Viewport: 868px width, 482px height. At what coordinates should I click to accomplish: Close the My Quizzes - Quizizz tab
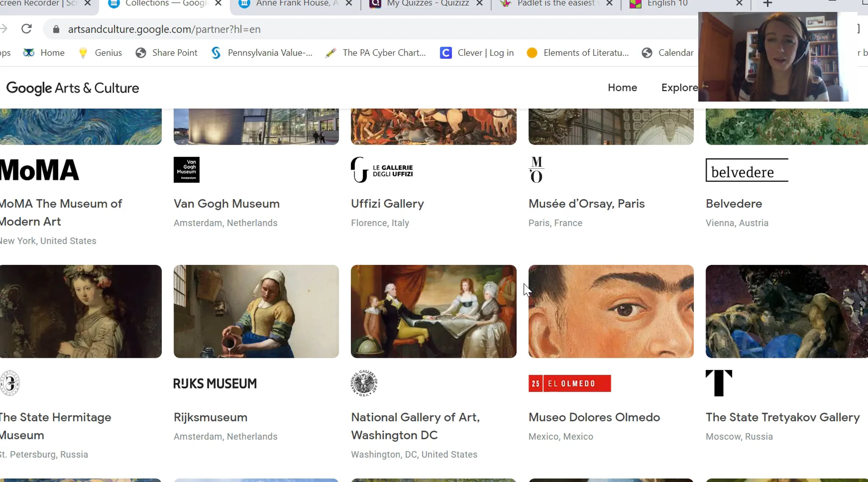(x=479, y=3)
